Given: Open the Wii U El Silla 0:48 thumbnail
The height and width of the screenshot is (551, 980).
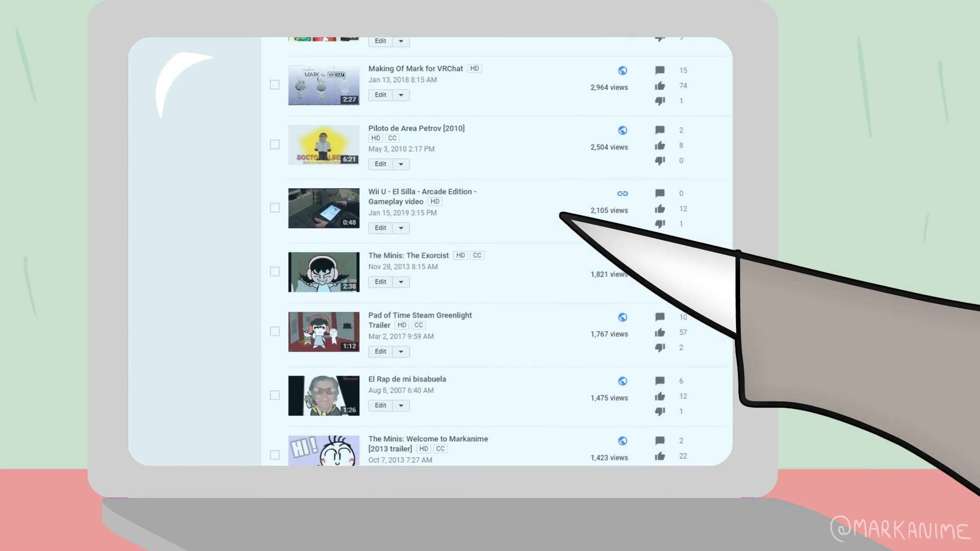Looking at the screenshot, I should point(324,208).
